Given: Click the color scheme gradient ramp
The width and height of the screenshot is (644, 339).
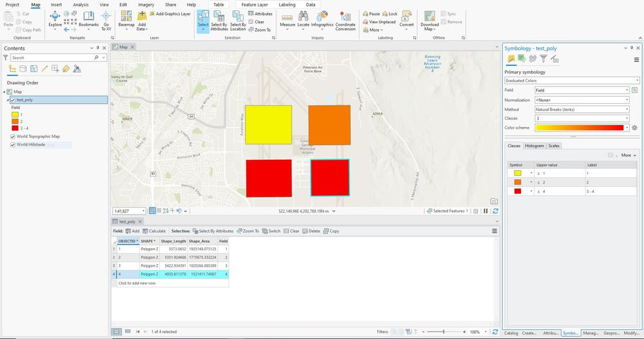Looking at the screenshot, I should [x=579, y=128].
